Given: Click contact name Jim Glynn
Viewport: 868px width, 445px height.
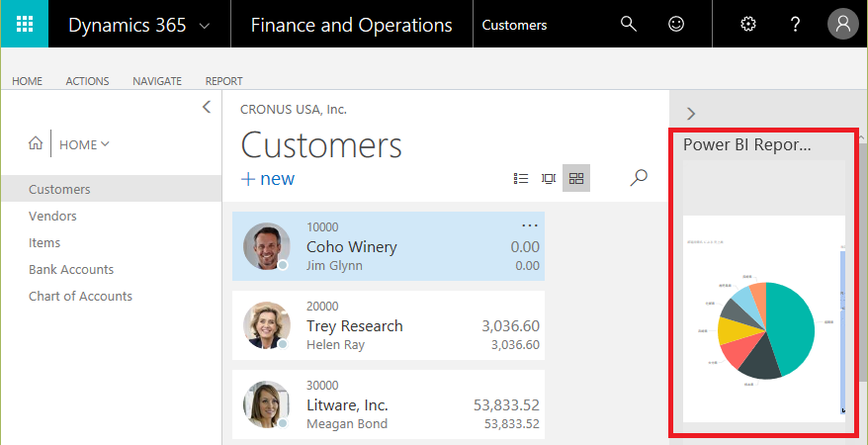Looking at the screenshot, I should [334, 266].
